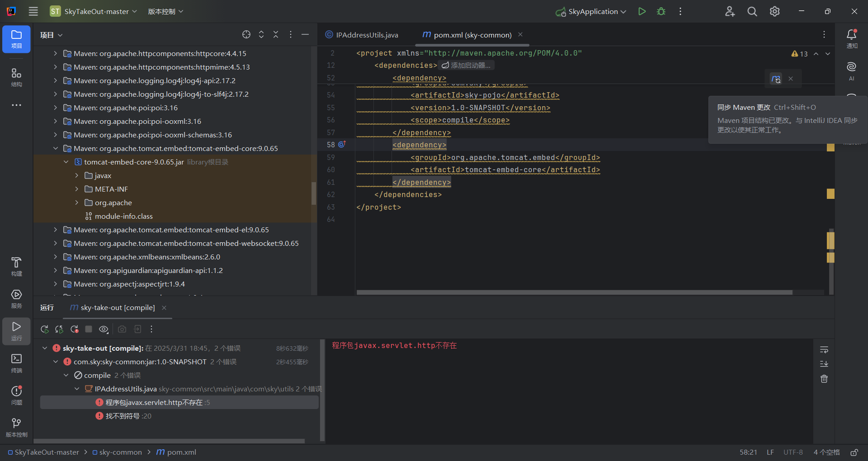The width and height of the screenshot is (868, 461).
Task: Rerun the Maven compile task
Action: [45, 329]
